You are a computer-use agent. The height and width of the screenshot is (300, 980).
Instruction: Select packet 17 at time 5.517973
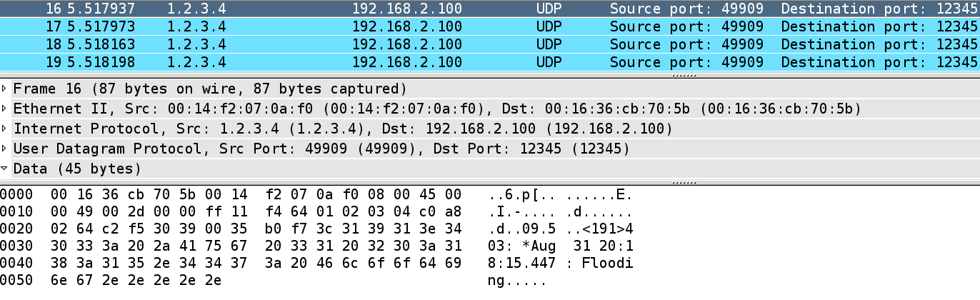click(x=286, y=27)
